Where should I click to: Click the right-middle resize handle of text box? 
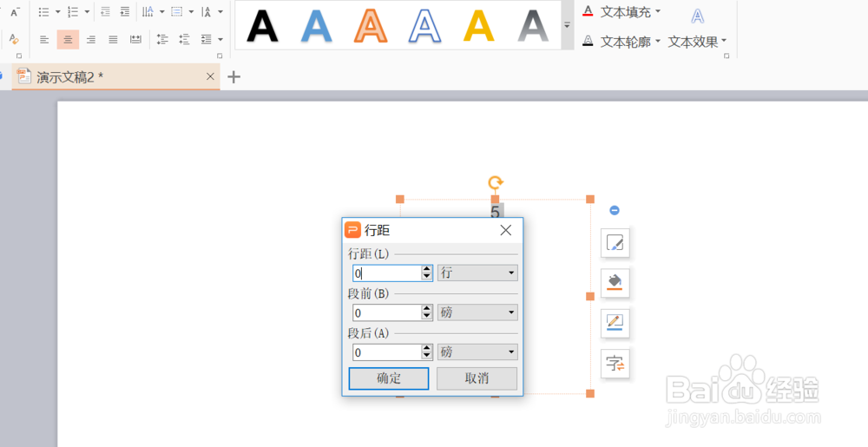click(x=590, y=297)
